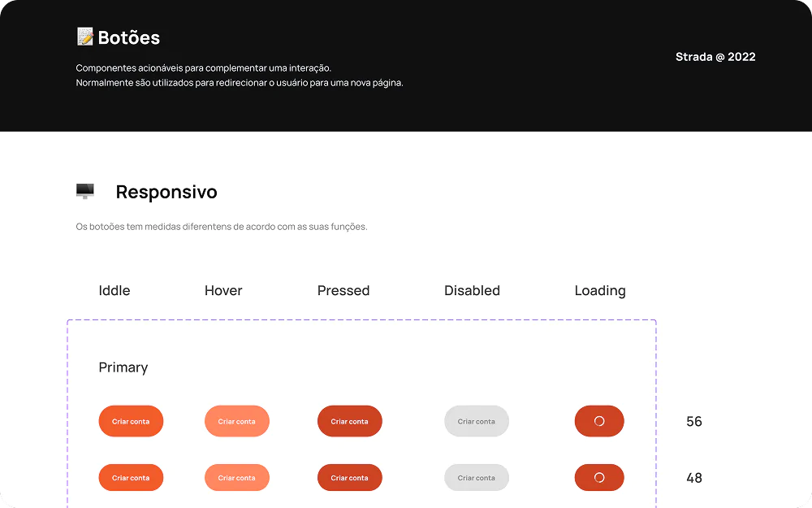Click the disabled grey Criar conta, size 48
The width and height of the screenshot is (812, 508).
(477, 478)
